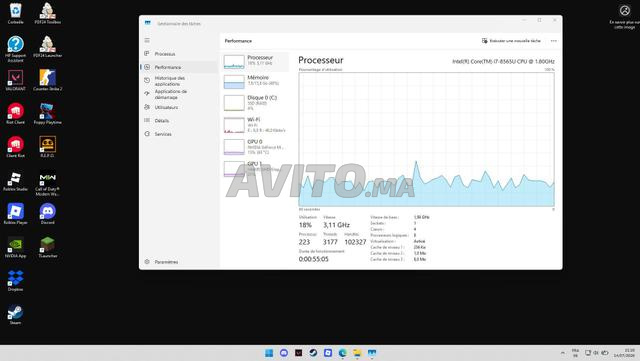Click Exécuter une nouvelle tâche button

click(511, 41)
